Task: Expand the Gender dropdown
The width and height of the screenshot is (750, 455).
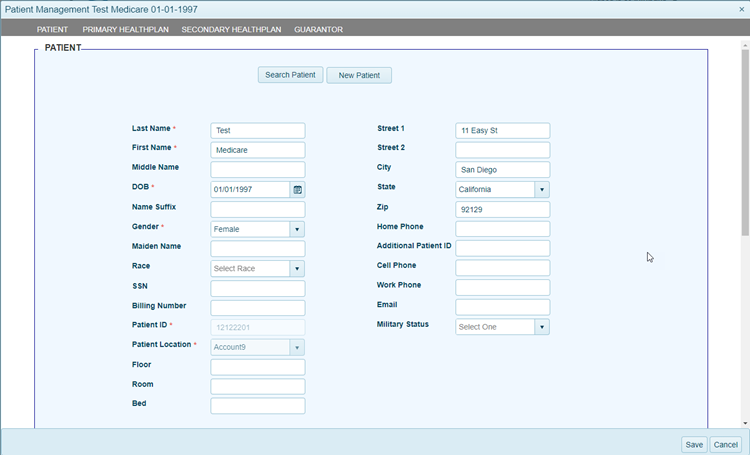Action: click(x=297, y=229)
